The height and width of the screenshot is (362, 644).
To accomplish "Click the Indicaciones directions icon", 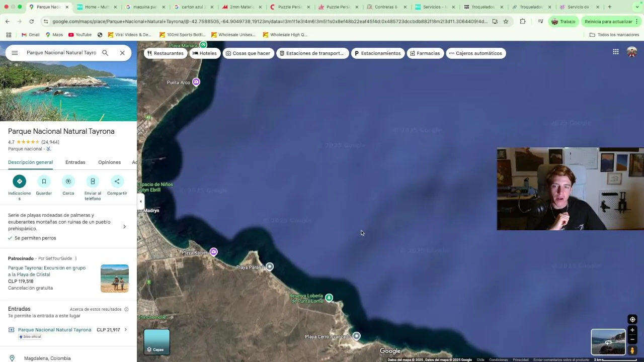I will tap(19, 182).
